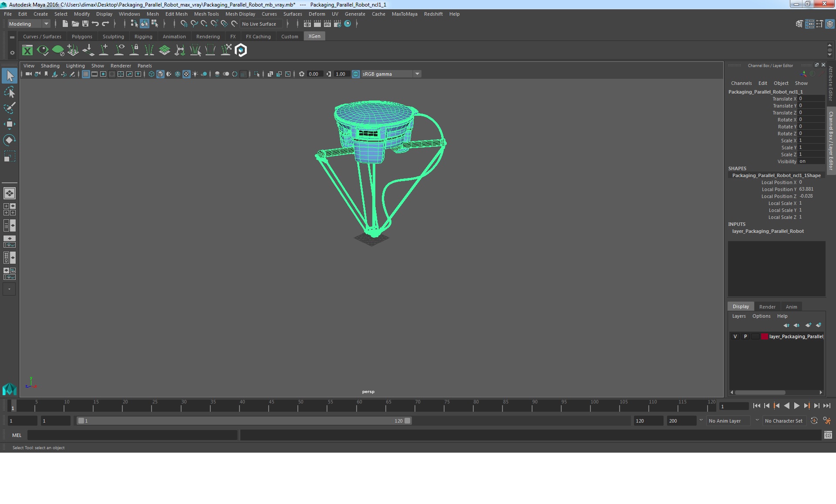
Task: Choose the Rotate tool
Action: coord(10,140)
